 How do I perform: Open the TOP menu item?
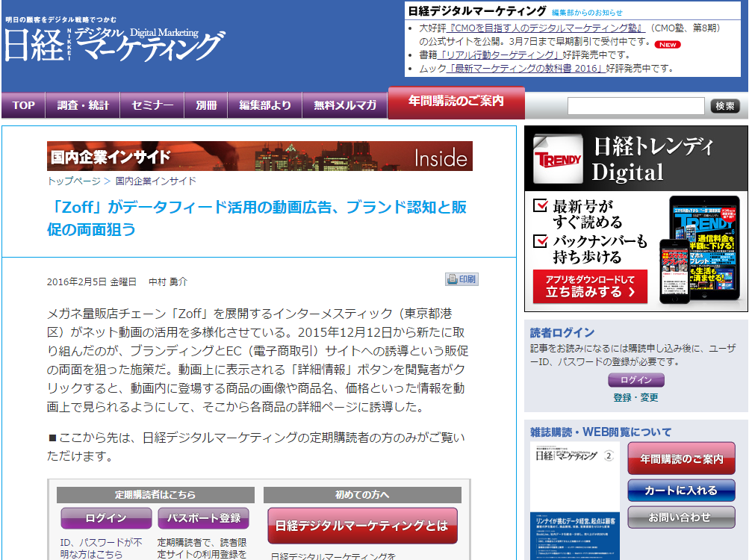(23, 105)
